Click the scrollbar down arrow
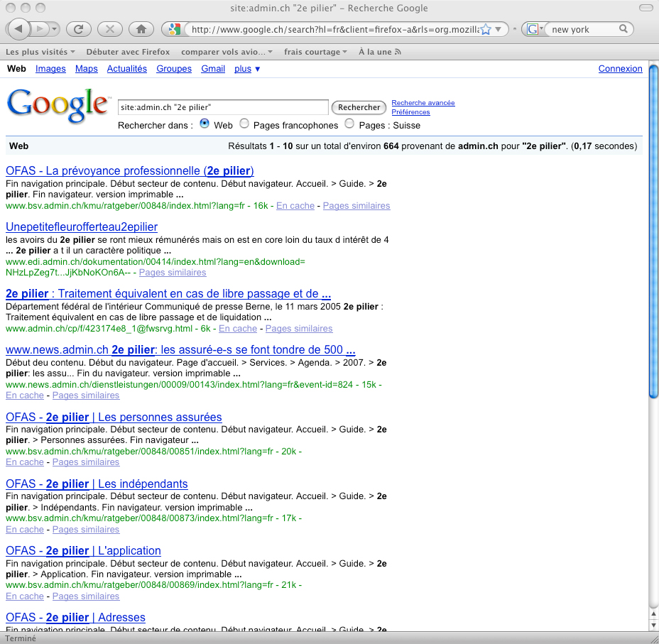Image resolution: width=659 pixels, height=644 pixels. click(653, 625)
